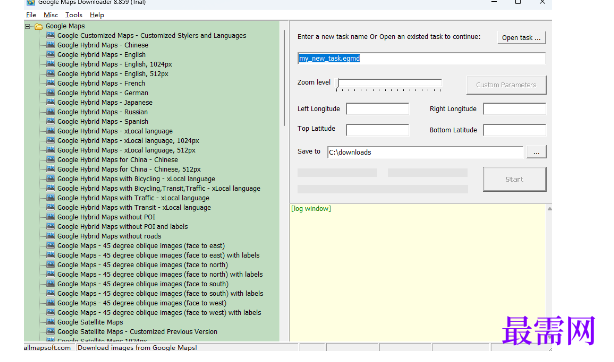Click the Custom Parameters button
The image size is (614, 362).
[x=506, y=85]
